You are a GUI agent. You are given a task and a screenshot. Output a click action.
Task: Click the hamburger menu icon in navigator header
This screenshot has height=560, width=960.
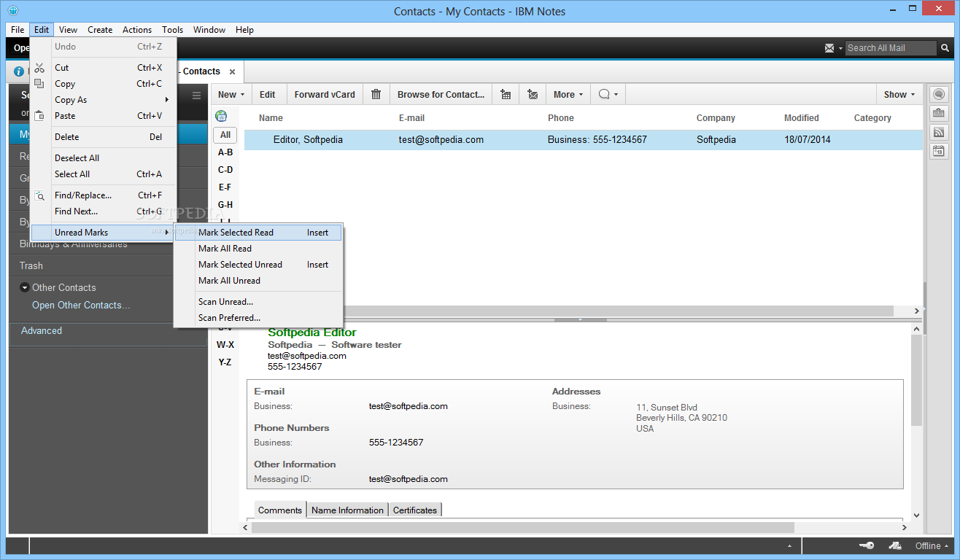tap(196, 96)
